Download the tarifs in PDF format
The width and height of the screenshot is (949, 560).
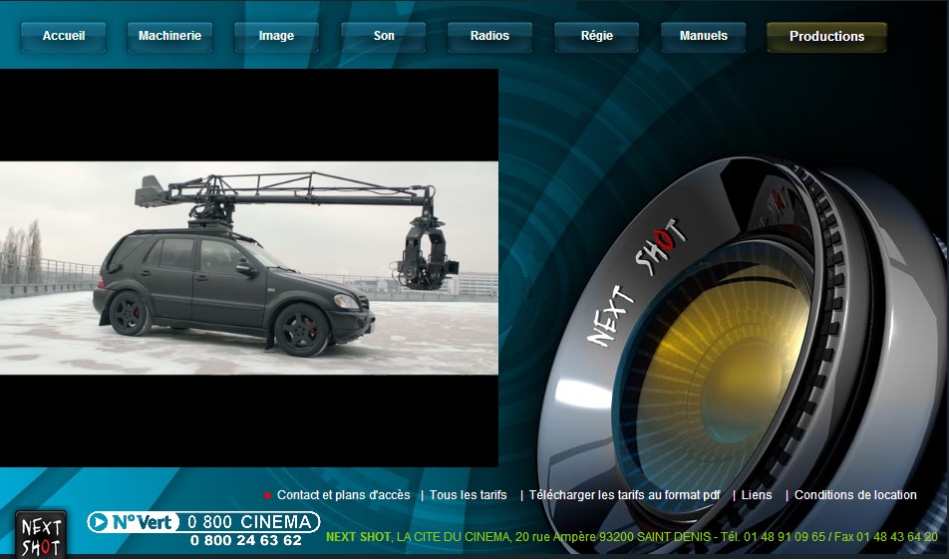click(x=624, y=495)
